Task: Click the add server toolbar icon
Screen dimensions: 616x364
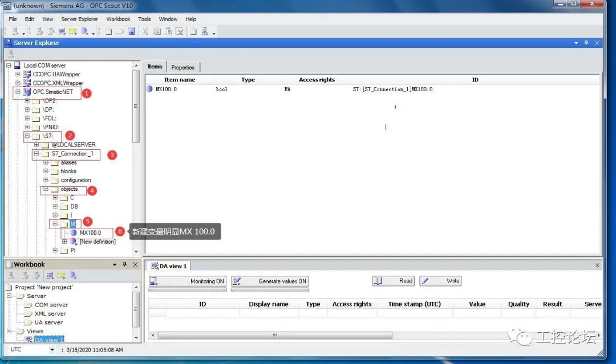Action: point(15,31)
